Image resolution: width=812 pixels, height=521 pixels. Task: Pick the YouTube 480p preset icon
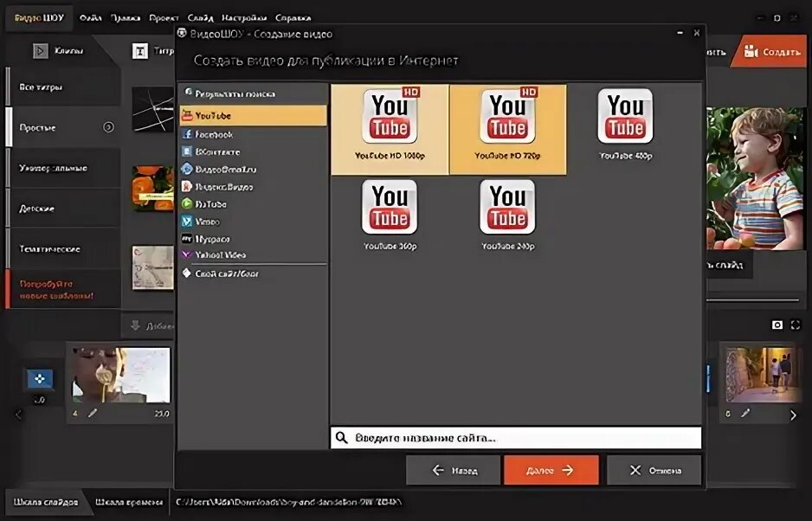pyautogui.click(x=625, y=117)
